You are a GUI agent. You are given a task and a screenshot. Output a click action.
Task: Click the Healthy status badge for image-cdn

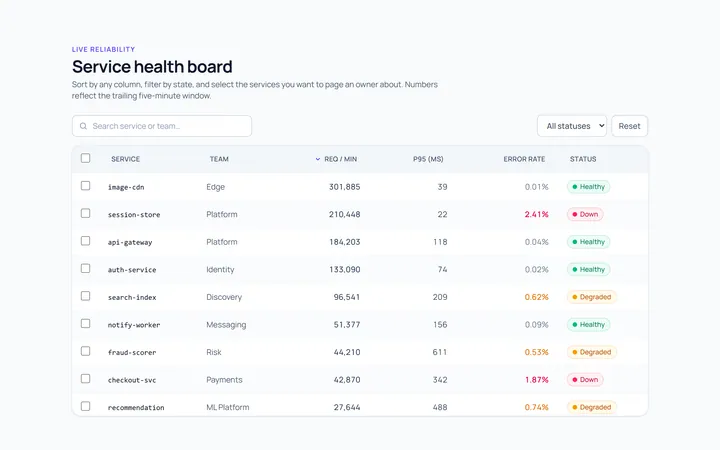[x=588, y=187]
